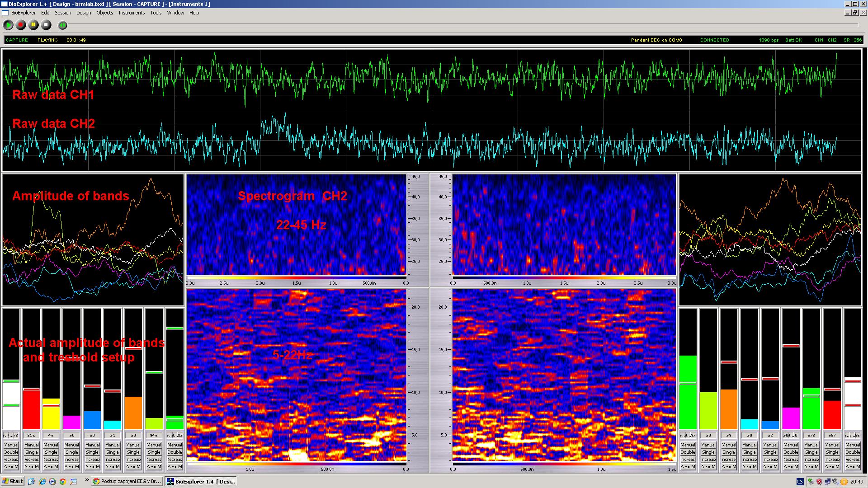Stop the session with Stop button

46,25
